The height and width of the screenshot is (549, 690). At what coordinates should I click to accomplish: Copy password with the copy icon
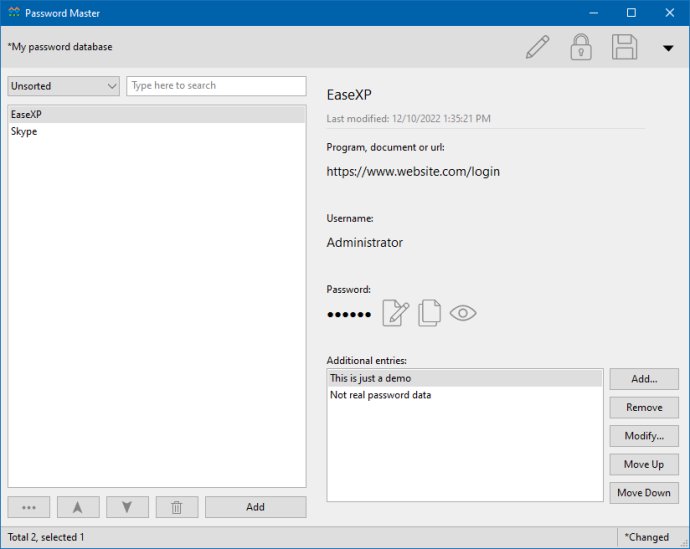(429, 313)
